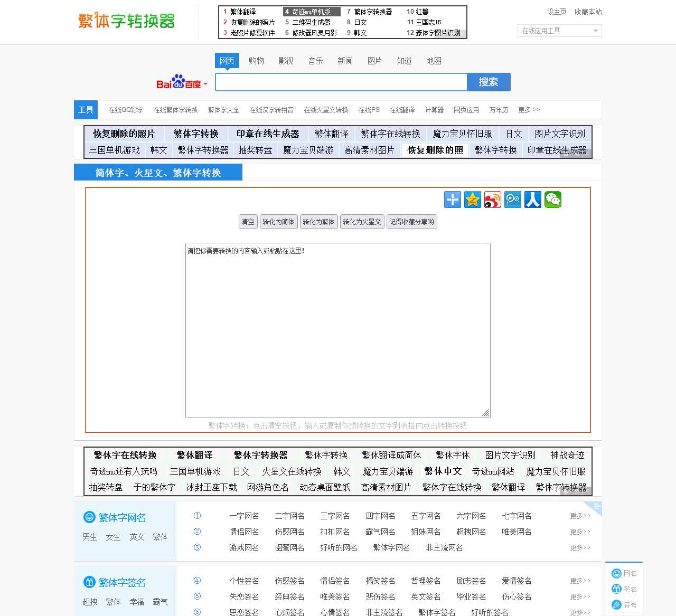Open the 在线应用工具 dropdown
676x616 pixels.
coord(559,31)
